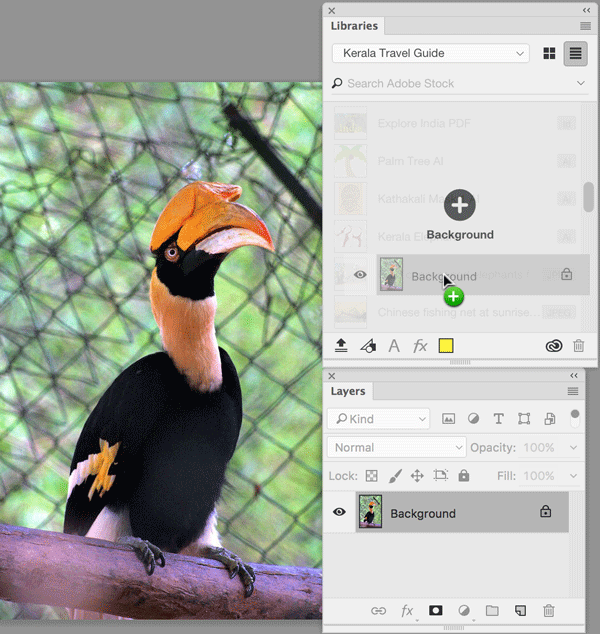Collapse the Libraries panel with double arrows
The height and width of the screenshot is (634, 600).
587,11
